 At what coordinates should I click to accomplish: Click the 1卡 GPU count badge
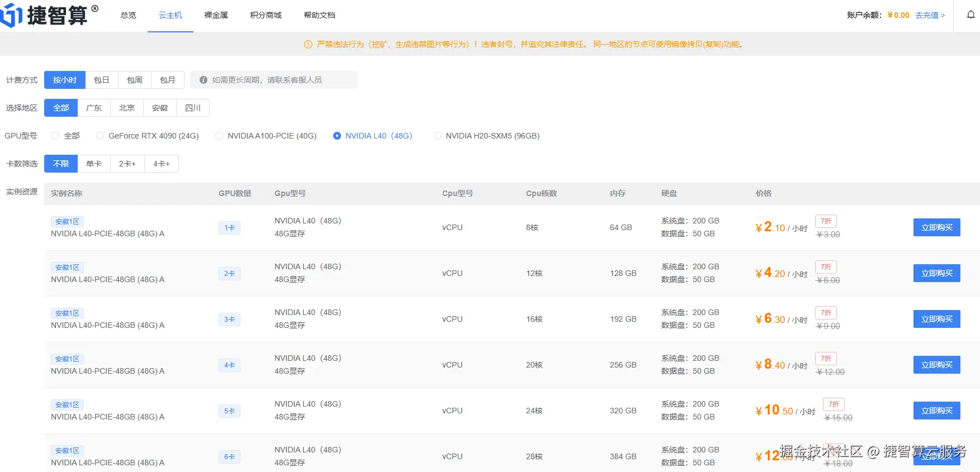point(229,228)
